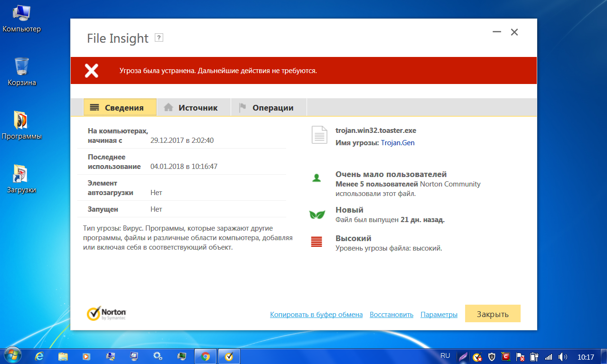
Task: Minimize the File Insight window
Action: pyautogui.click(x=497, y=32)
